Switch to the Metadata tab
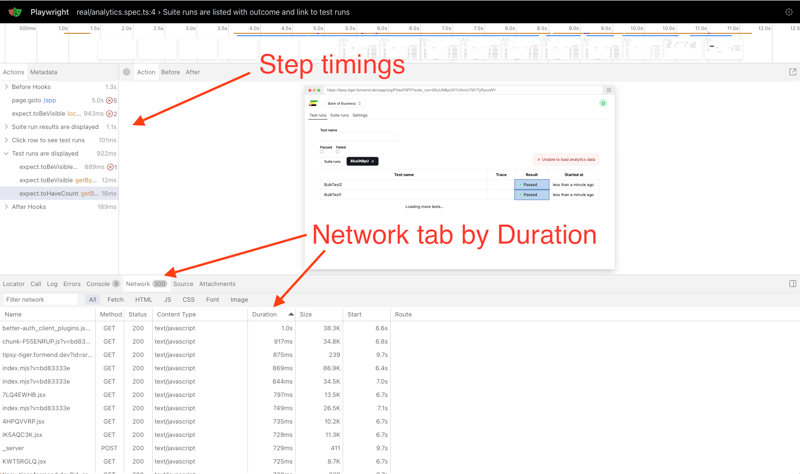The width and height of the screenshot is (800, 474). tap(43, 72)
